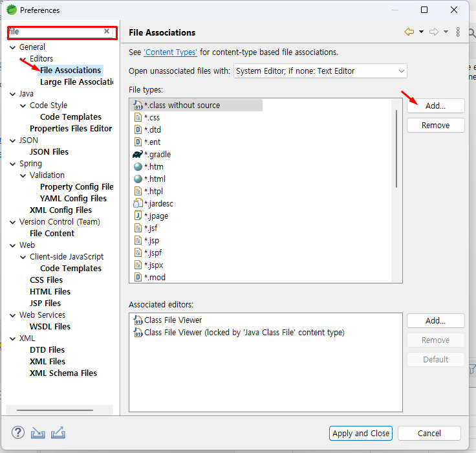Select CSS Files tree item

(46, 280)
